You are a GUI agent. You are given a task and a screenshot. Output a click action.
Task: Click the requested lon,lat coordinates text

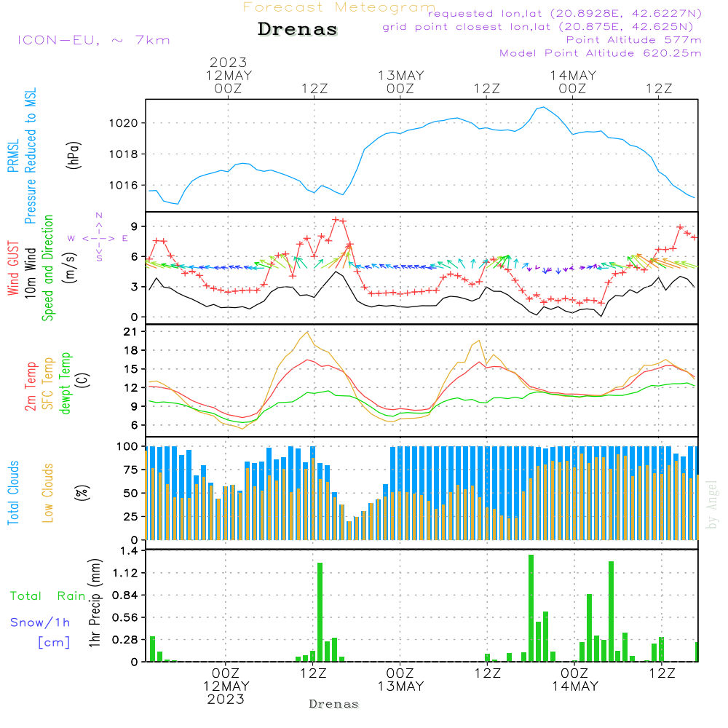tap(565, 14)
